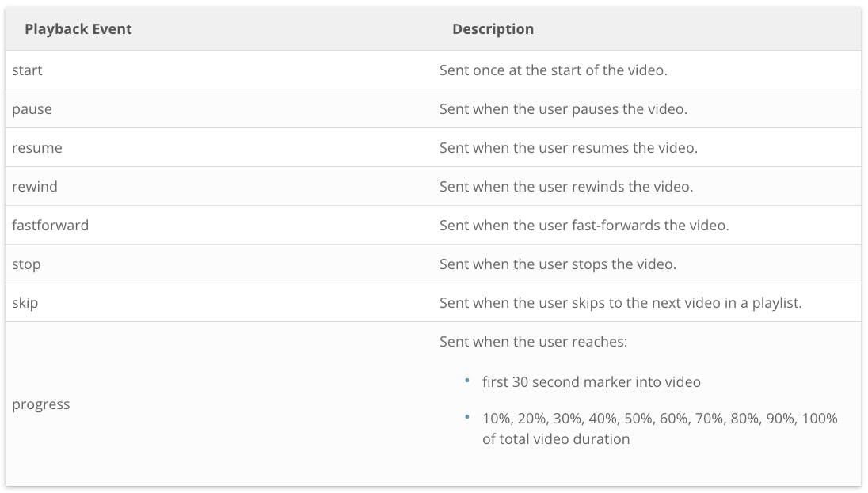This screenshot has width=868, height=493.
Task: Select "Sent when the user pauses" description
Action: click(x=563, y=109)
